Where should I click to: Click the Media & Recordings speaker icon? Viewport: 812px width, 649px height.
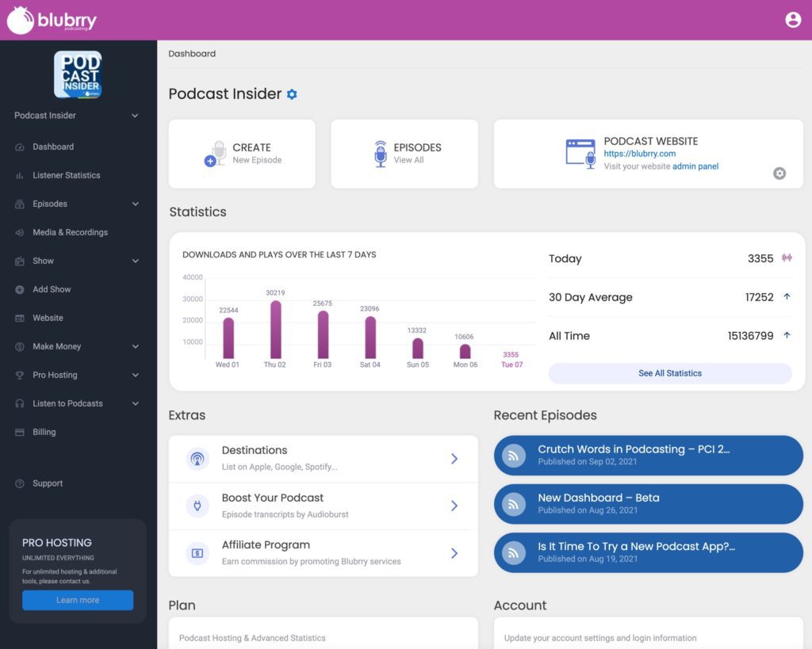point(20,232)
